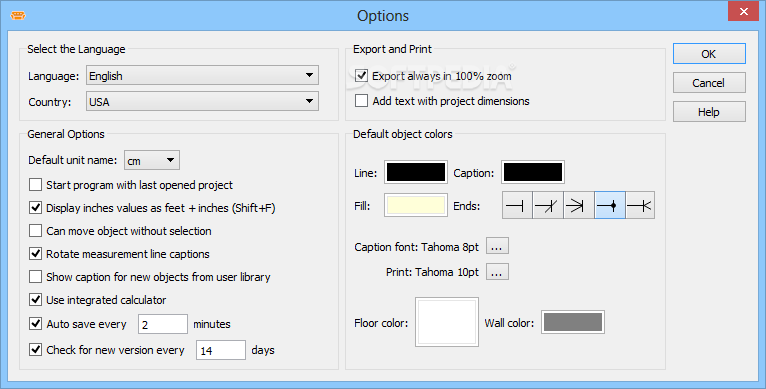Open the Language dropdown showing English

click(x=202, y=75)
